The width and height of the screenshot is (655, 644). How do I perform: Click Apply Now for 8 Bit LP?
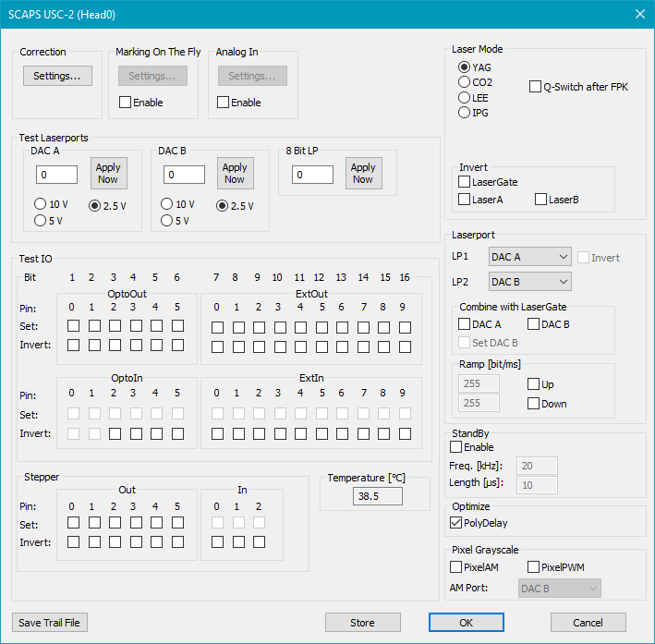[363, 174]
